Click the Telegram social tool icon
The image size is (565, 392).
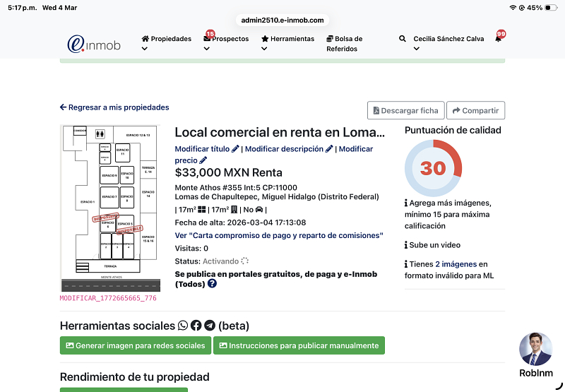coord(210,326)
